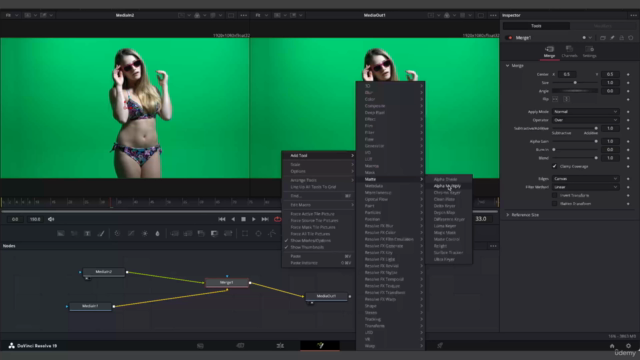Open the Apply Mode dropdown

pos(586,111)
